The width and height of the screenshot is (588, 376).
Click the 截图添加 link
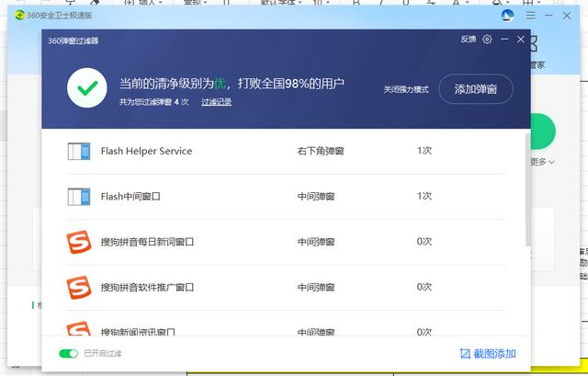(495, 354)
